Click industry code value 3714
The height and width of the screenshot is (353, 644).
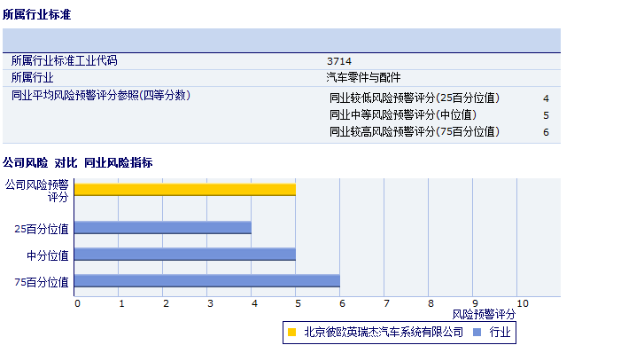[x=339, y=61]
